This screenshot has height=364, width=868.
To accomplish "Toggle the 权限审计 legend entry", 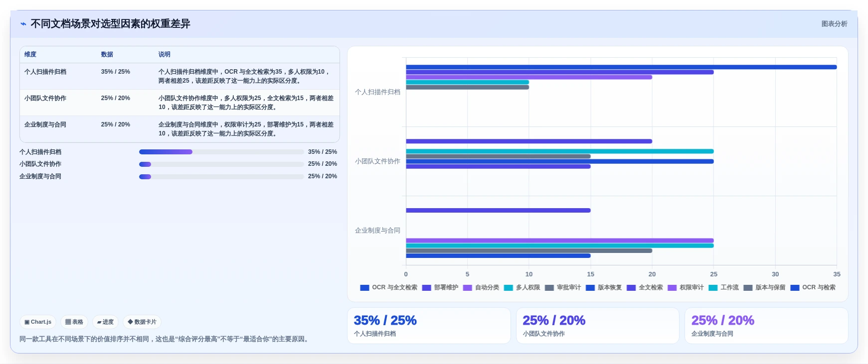I will tap(686, 288).
